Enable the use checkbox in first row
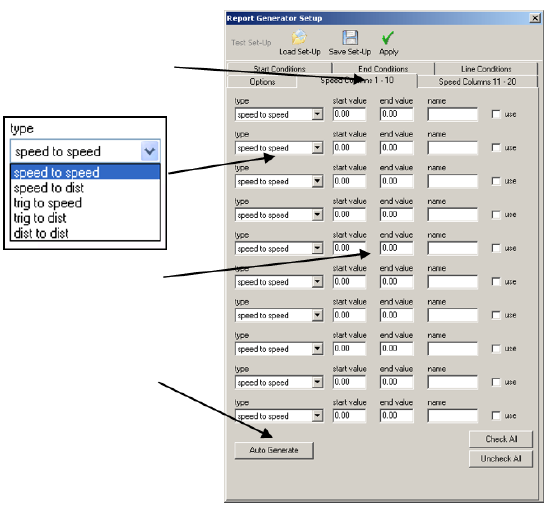Screen dimensions: 550x506 [496, 114]
